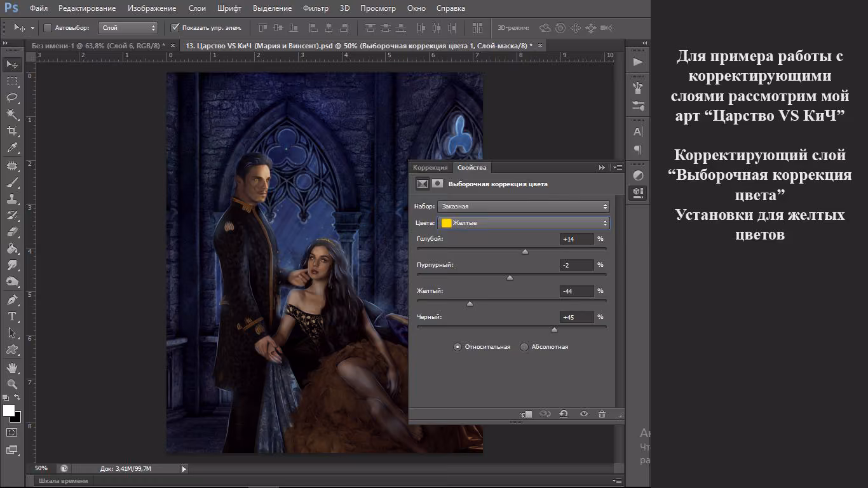Open the Слои menu

(197, 8)
